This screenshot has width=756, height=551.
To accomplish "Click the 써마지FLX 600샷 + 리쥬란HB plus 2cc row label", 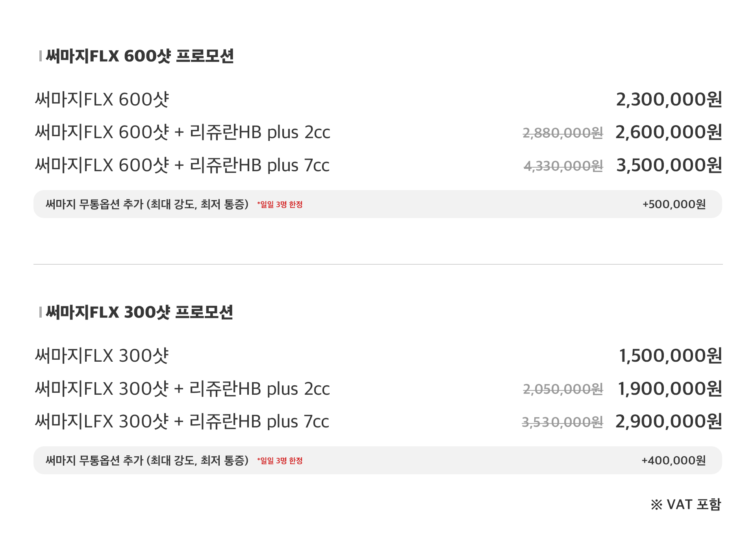I will point(182,132).
